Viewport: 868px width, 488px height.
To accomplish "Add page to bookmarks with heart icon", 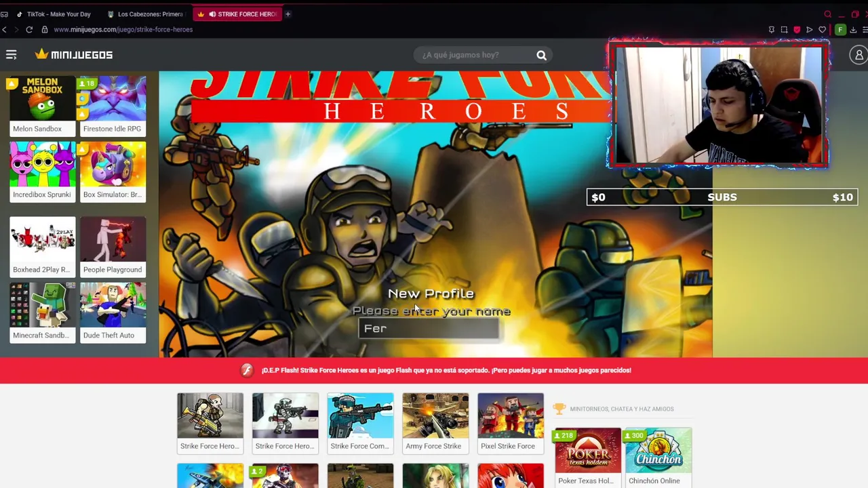I will pyautogui.click(x=822, y=29).
